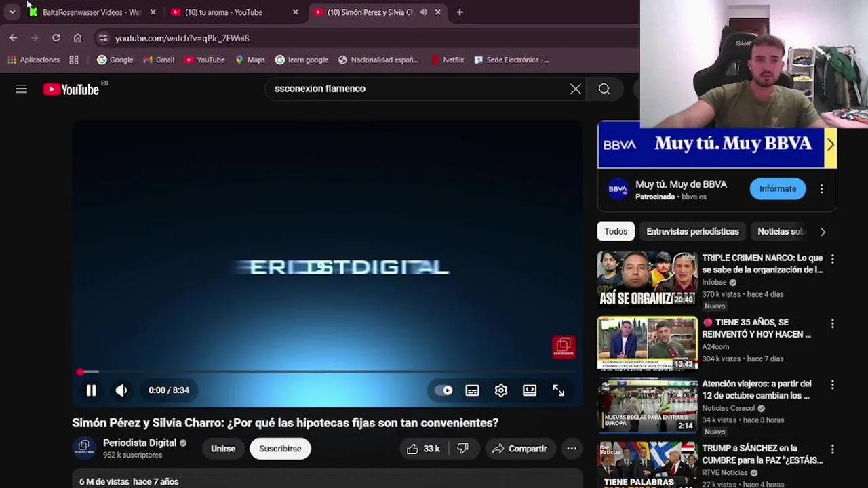868x488 pixels.
Task: Open more actions under the video
Action: (x=572, y=449)
